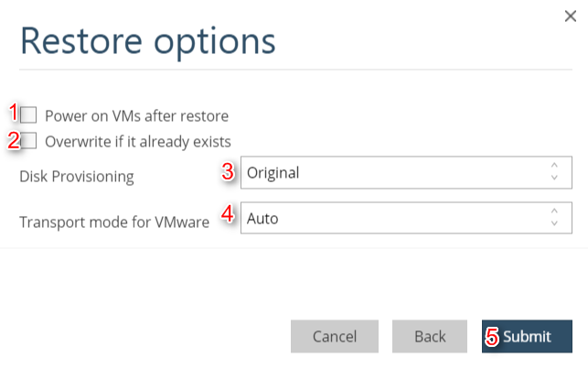Tick the Overwrite if already exists checkbox
Image resolution: width=588 pixels, height=368 pixels.
tap(29, 141)
